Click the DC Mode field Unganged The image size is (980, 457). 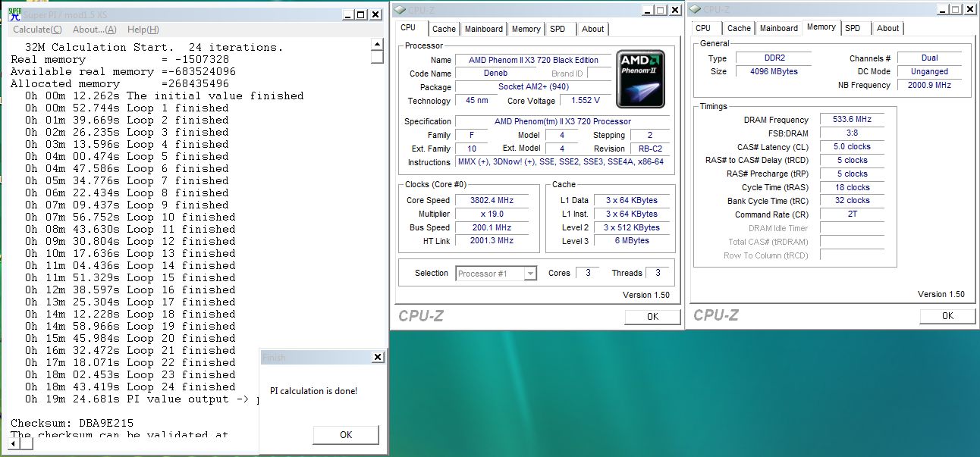pyautogui.click(x=930, y=71)
